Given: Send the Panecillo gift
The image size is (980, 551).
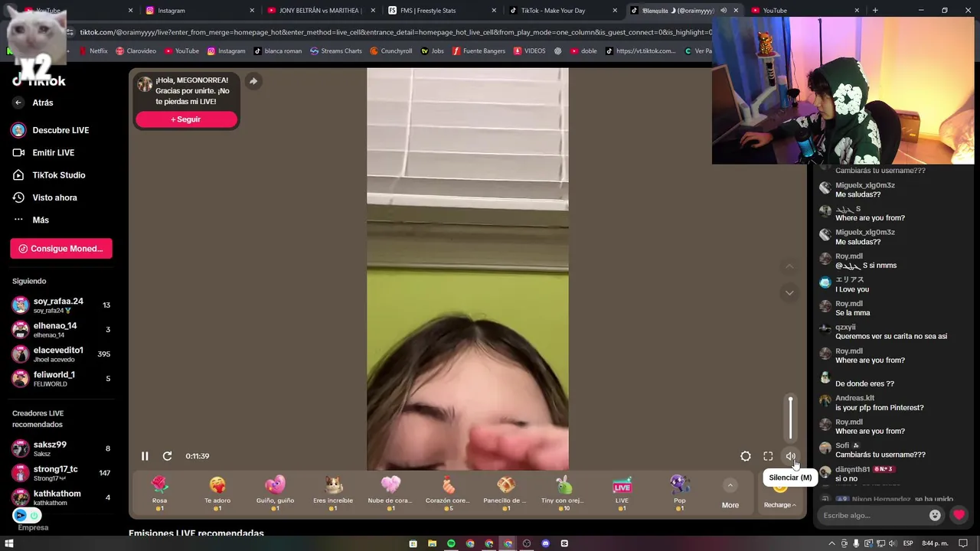Looking at the screenshot, I should pyautogui.click(x=506, y=493).
